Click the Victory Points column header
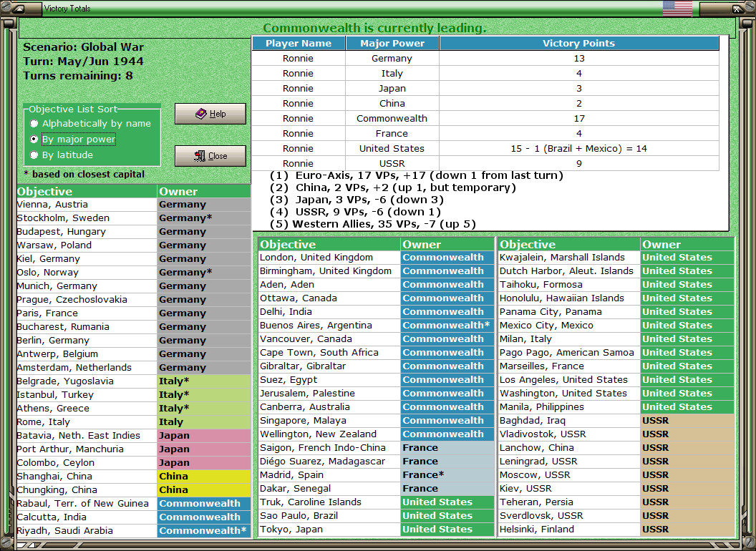Viewport: 756px width, 551px height. pos(579,44)
